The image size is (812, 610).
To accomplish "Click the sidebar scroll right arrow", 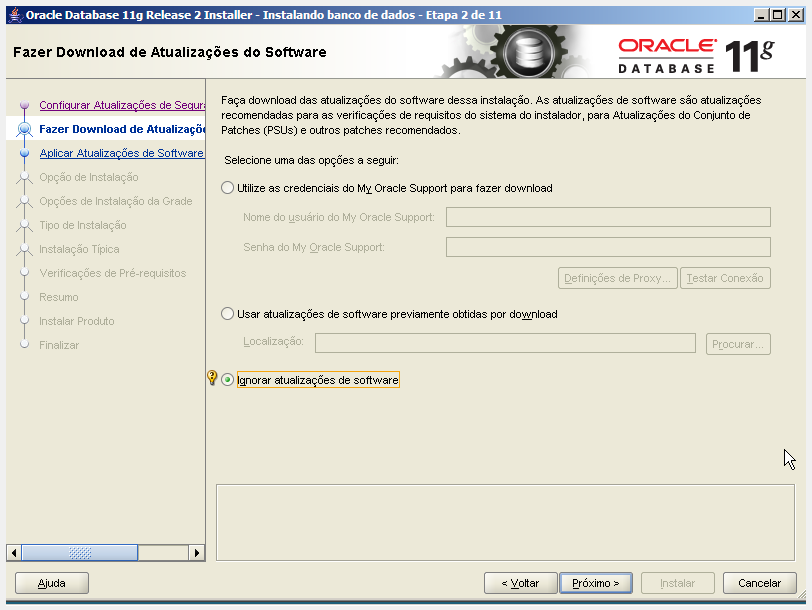I will coord(196,553).
